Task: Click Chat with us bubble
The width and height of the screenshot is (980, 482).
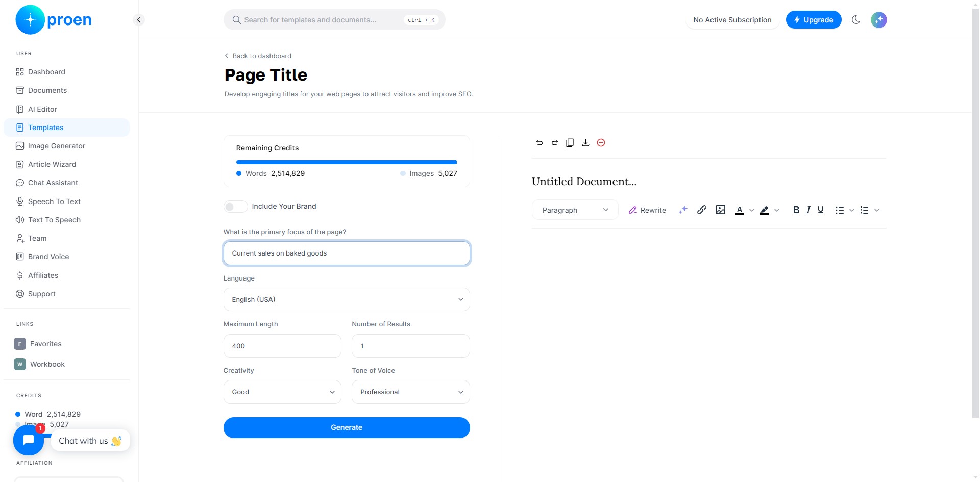Action: click(x=90, y=441)
